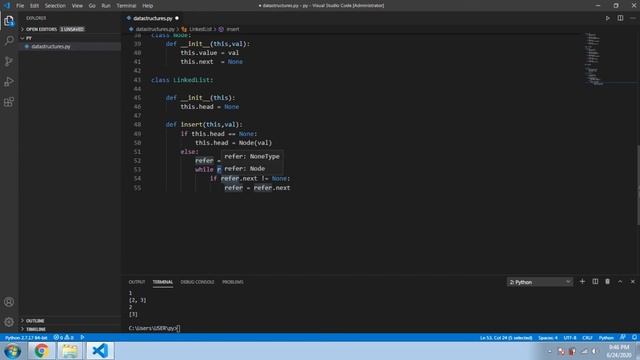Open the Explorer view icon
This screenshot has height=360, width=640.
tap(9, 20)
